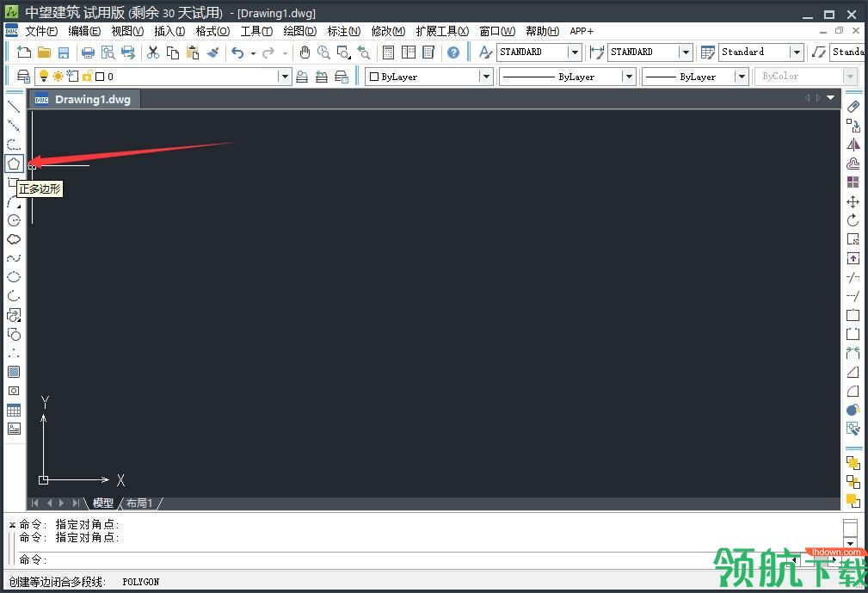
Task: Select the Multiline text tool
Action: [14, 429]
